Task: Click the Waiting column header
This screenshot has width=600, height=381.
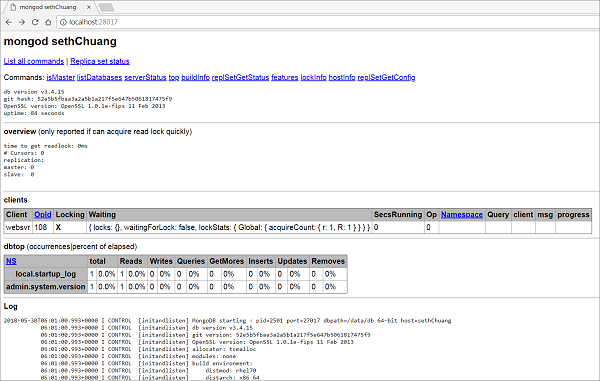Action: [229, 215]
